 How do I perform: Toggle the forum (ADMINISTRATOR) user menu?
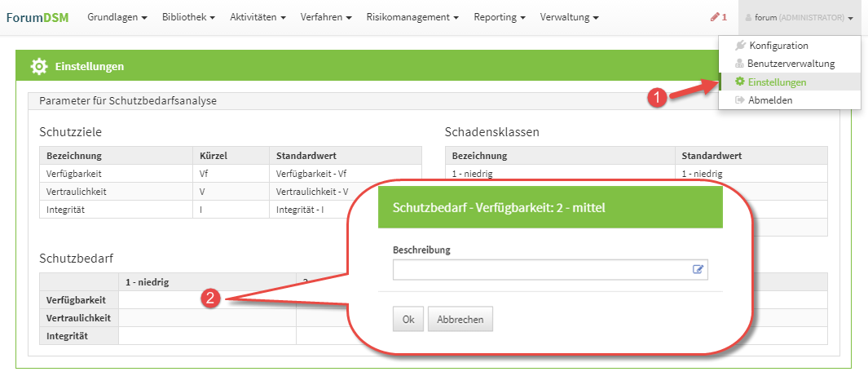pyautogui.click(x=799, y=18)
